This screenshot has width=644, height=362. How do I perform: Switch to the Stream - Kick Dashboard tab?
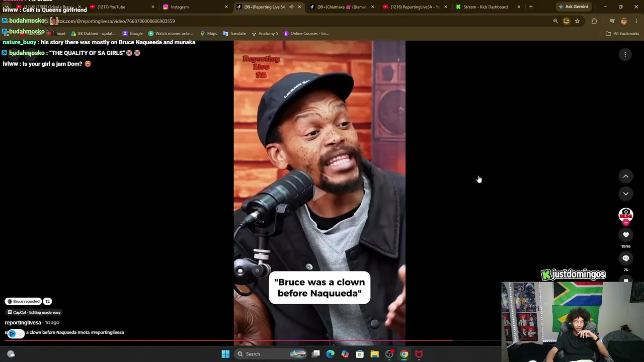(x=487, y=7)
